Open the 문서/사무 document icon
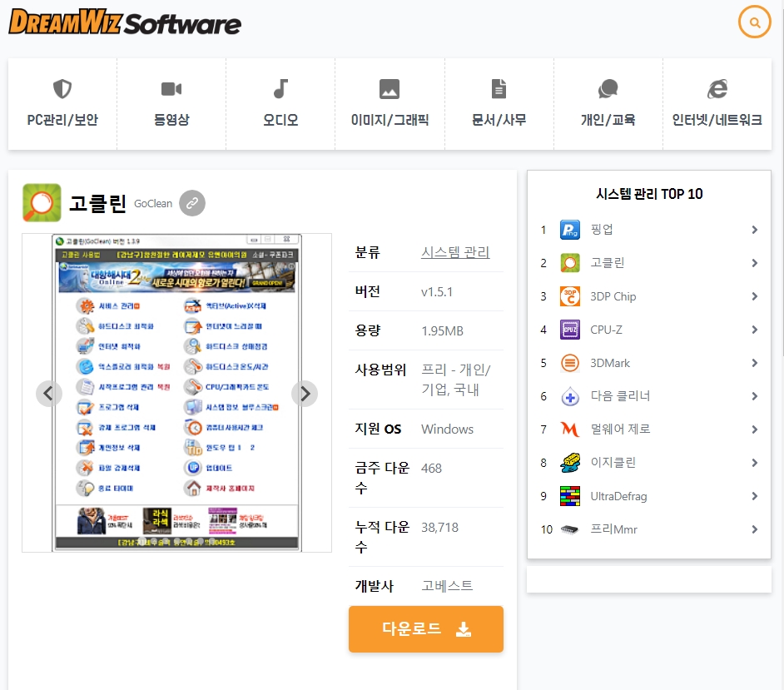The height and width of the screenshot is (690, 784). coord(498,88)
